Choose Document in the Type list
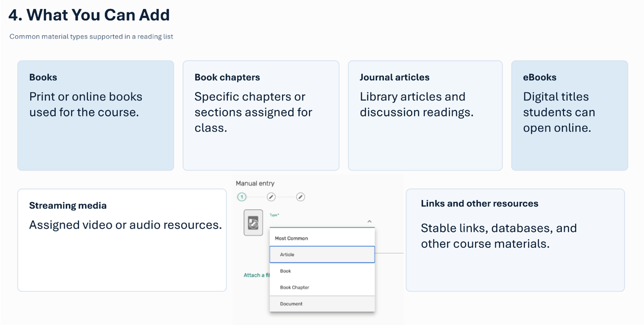644x325 pixels. (322, 304)
